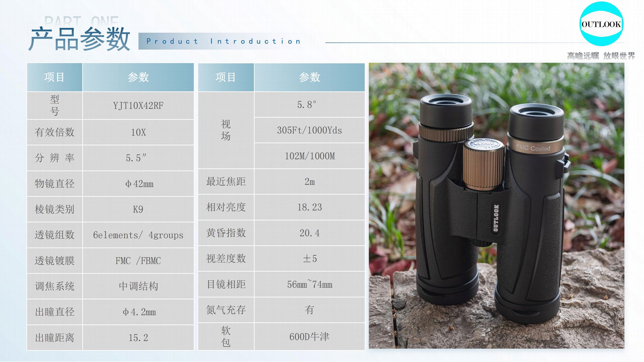The height and width of the screenshot is (362, 644).
Task: Click the value '305Ft/1000Yds'
Action: point(310,130)
